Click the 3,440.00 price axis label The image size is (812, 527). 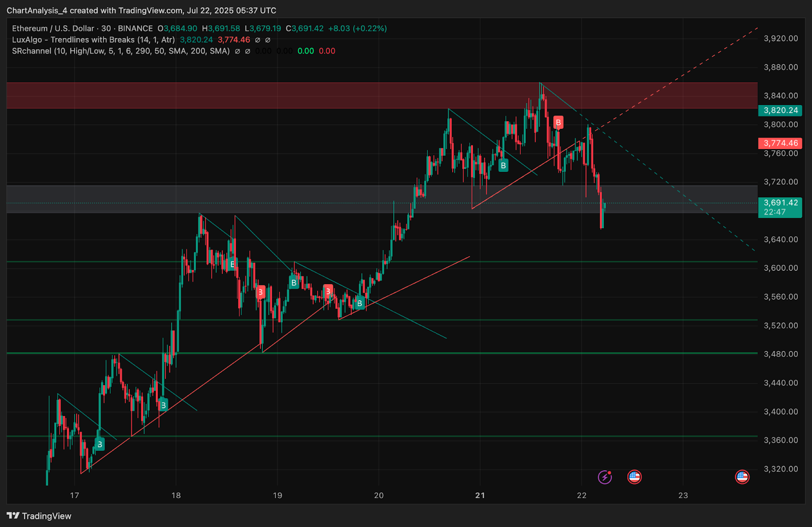tap(781, 383)
